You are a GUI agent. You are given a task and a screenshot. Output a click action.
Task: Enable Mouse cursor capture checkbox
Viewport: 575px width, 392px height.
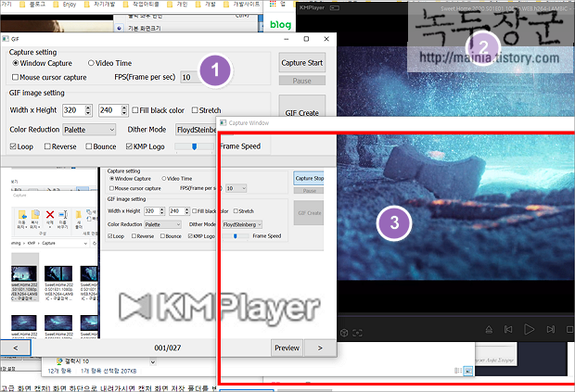[x=15, y=77]
